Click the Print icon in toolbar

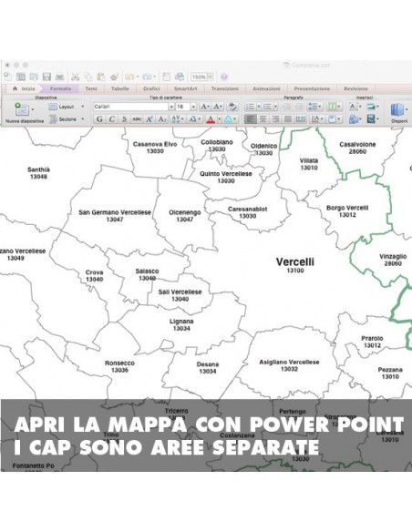(x=60, y=77)
